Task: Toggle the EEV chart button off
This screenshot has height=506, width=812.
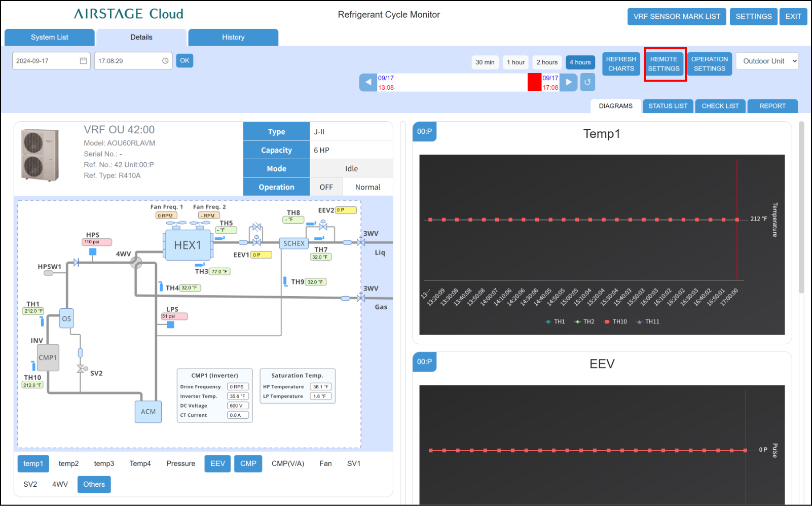Action: 217,463
